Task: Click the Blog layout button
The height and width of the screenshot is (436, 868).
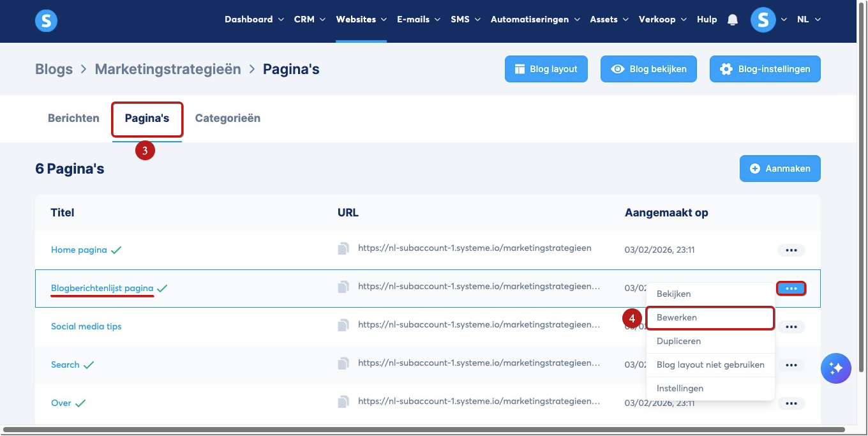Action: point(546,69)
